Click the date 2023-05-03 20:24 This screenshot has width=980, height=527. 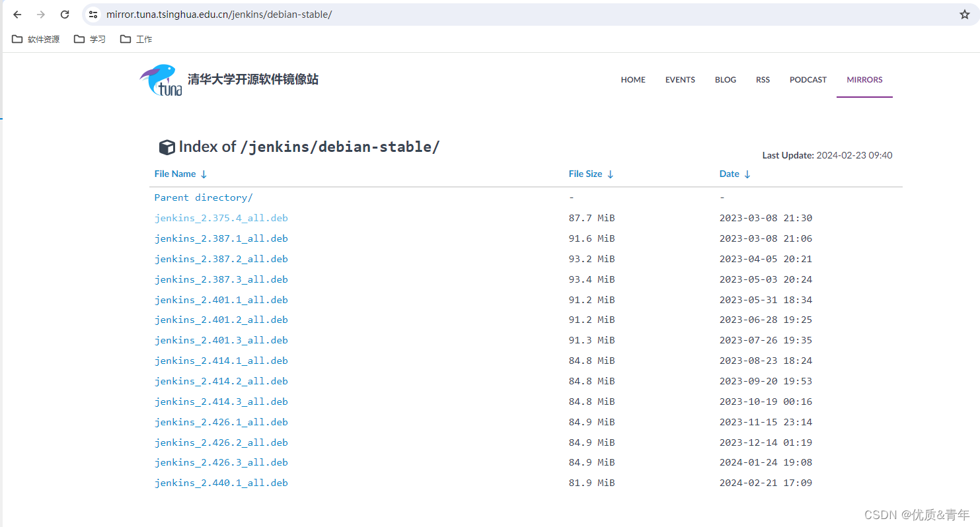[x=766, y=279]
